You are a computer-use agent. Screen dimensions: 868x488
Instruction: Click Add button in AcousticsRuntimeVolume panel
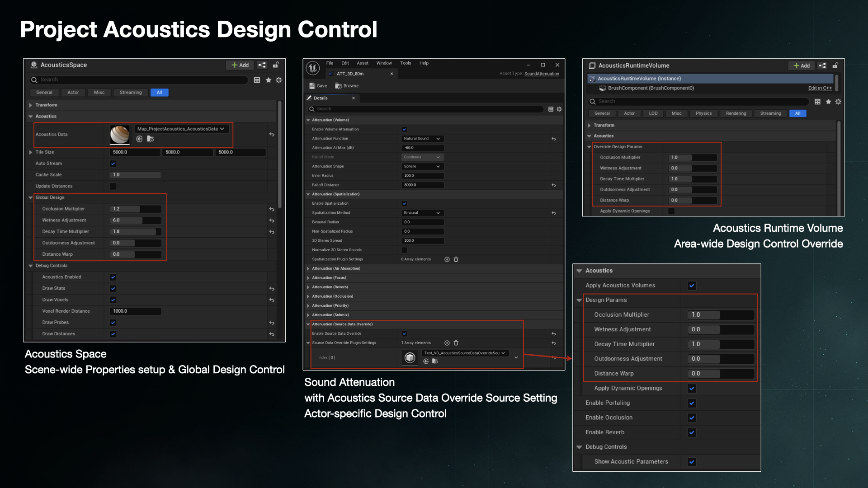coord(802,66)
